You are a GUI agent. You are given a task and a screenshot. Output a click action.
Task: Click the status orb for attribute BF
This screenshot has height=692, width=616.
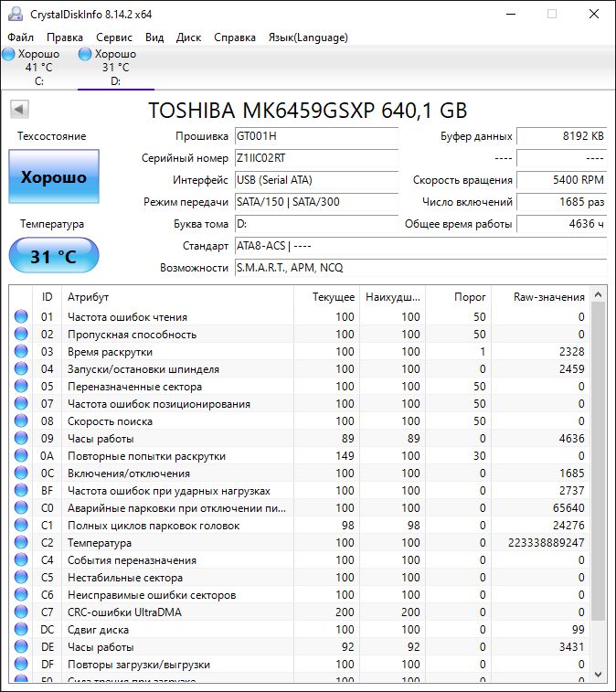(x=21, y=490)
